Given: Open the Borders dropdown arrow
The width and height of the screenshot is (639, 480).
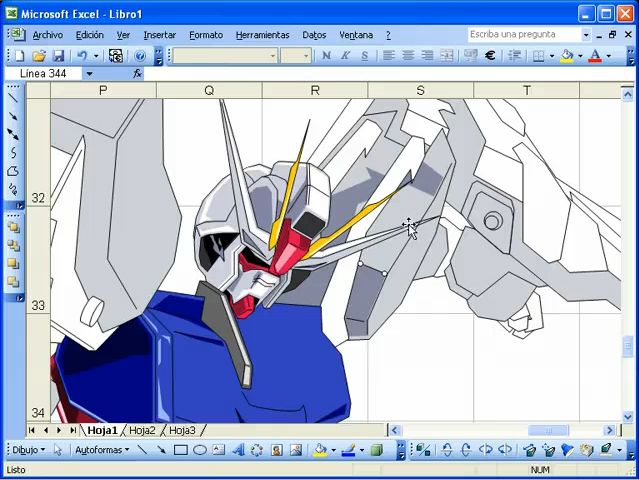Looking at the screenshot, I should click(552, 56).
